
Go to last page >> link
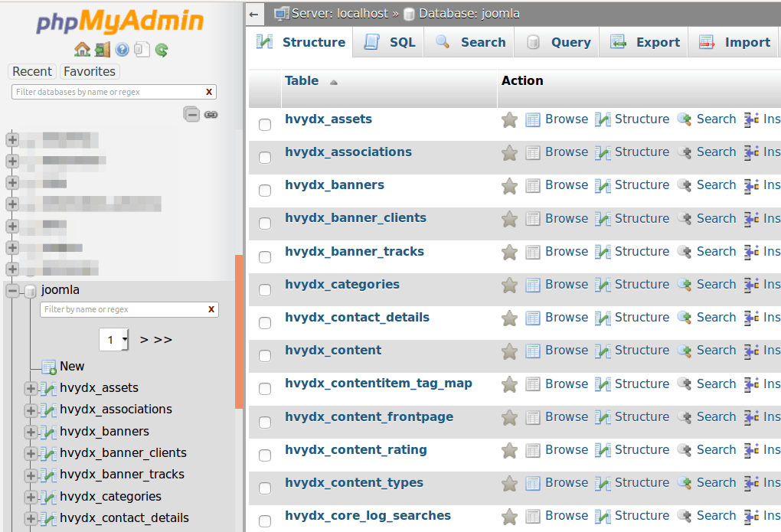point(163,340)
